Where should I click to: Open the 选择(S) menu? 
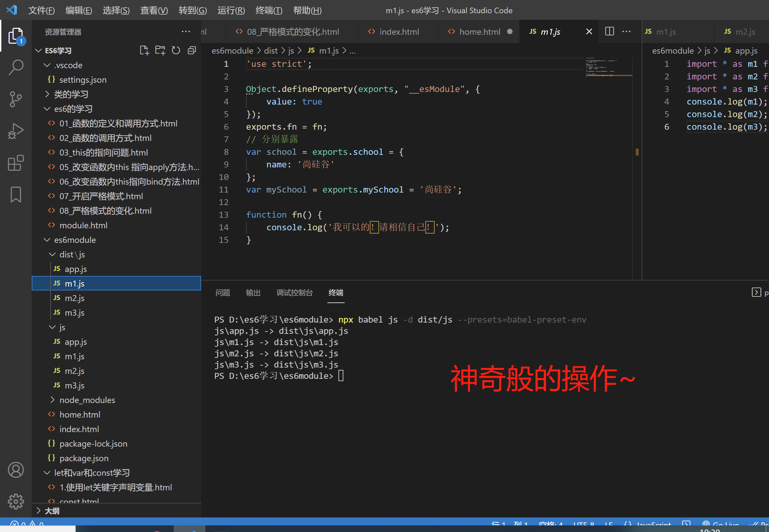pos(116,10)
